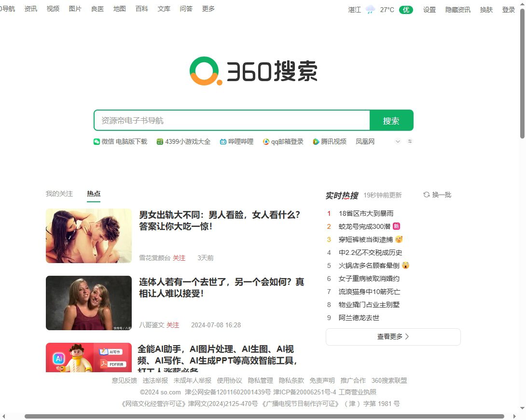Open the 意见反馈 footer link
The image size is (526, 420).
[x=125, y=380]
